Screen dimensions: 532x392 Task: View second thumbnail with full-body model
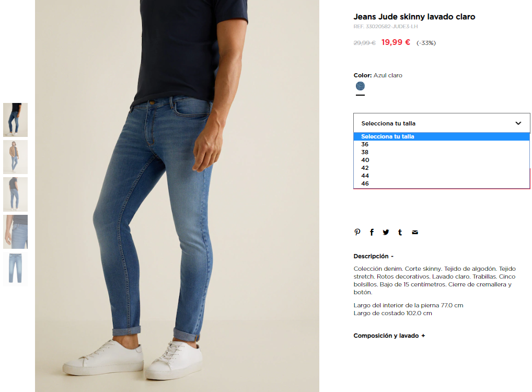pos(15,157)
